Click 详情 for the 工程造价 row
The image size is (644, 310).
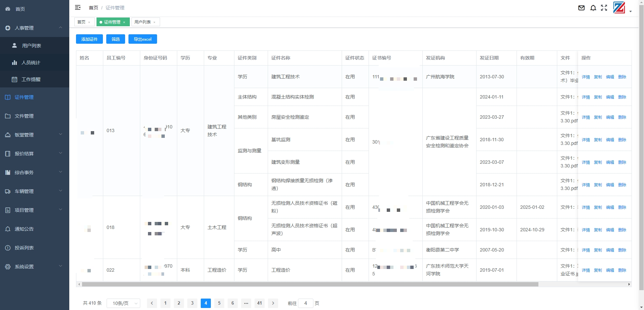coord(586,270)
